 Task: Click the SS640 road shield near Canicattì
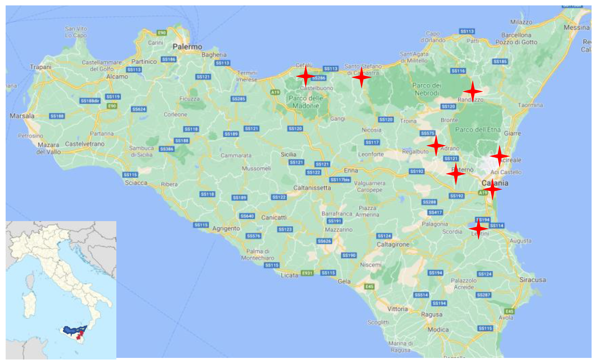coord(247,216)
